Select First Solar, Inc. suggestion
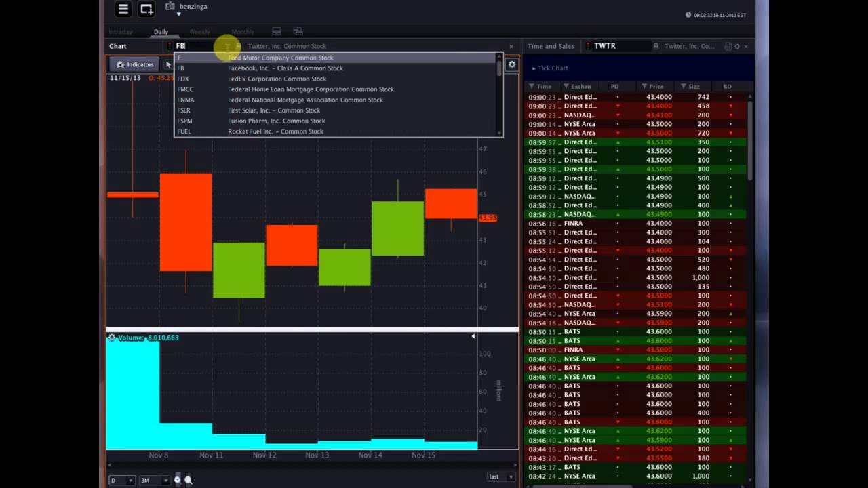This screenshot has height=488, width=868. pyautogui.click(x=336, y=110)
